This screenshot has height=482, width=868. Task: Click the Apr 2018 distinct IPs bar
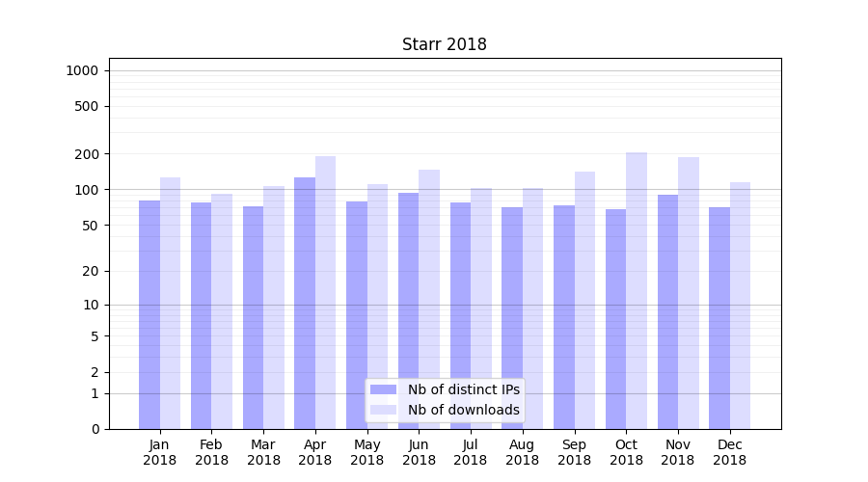305,303
